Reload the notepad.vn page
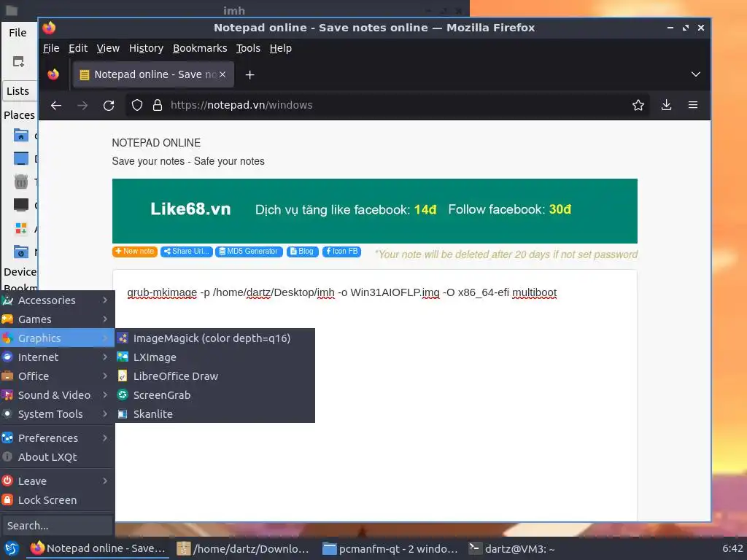Viewport: 747px width, 560px height. click(109, 105)
